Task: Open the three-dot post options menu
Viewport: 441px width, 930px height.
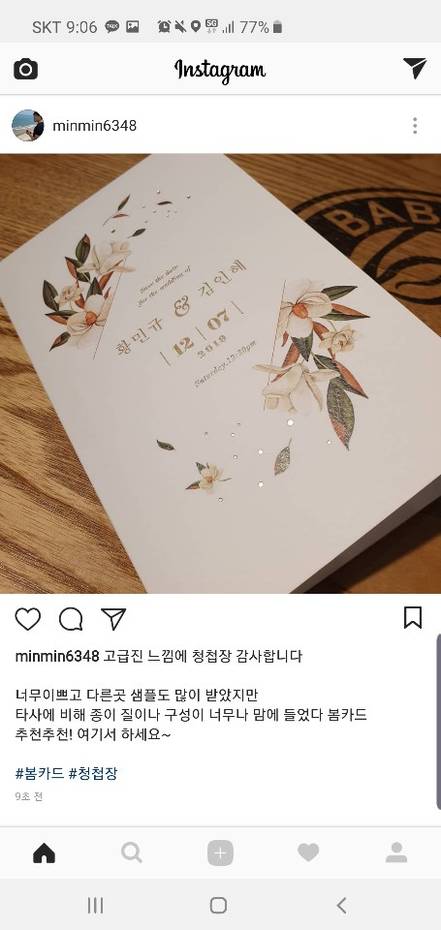Action: (415, 126)
